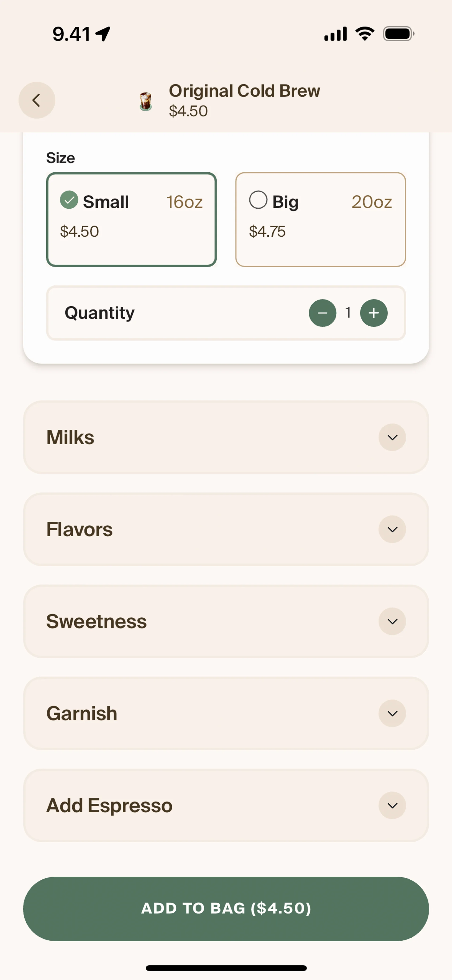Screen dimensions: 452x980
Task: Expand the Flavors chevron
Action: tap(392, 530)
